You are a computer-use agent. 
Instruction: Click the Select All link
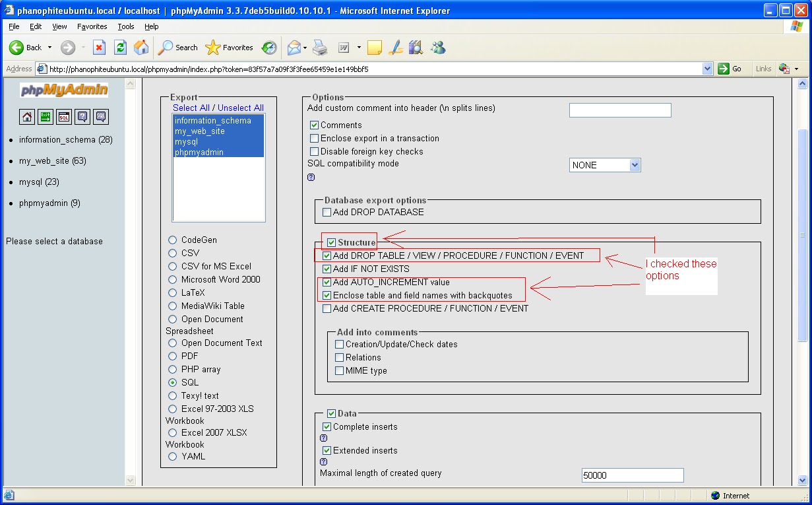tap(191, 108)
